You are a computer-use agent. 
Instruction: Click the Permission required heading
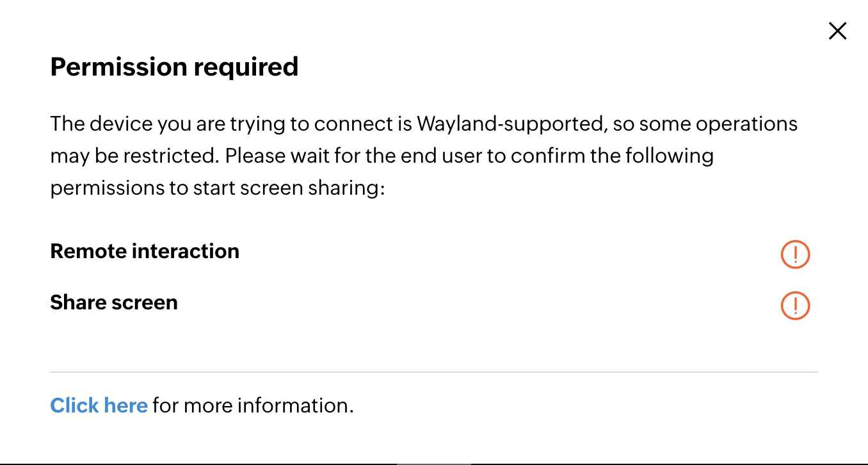[174, 67]
